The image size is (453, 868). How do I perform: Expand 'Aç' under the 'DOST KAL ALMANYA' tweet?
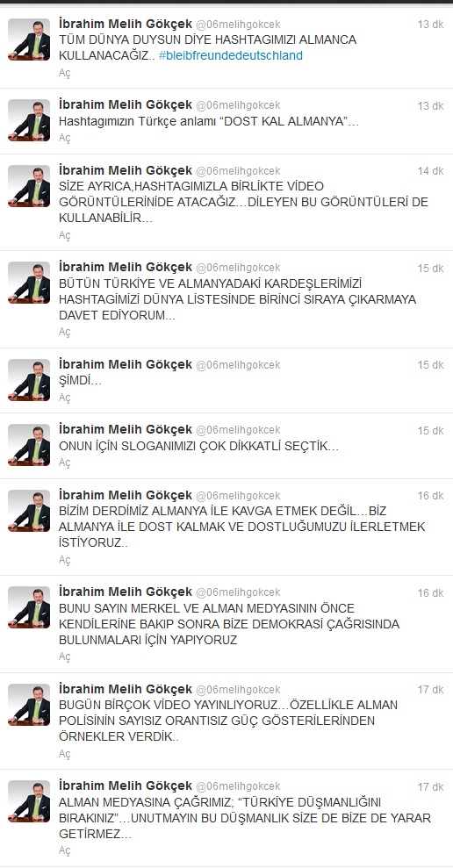click(65, 139)
